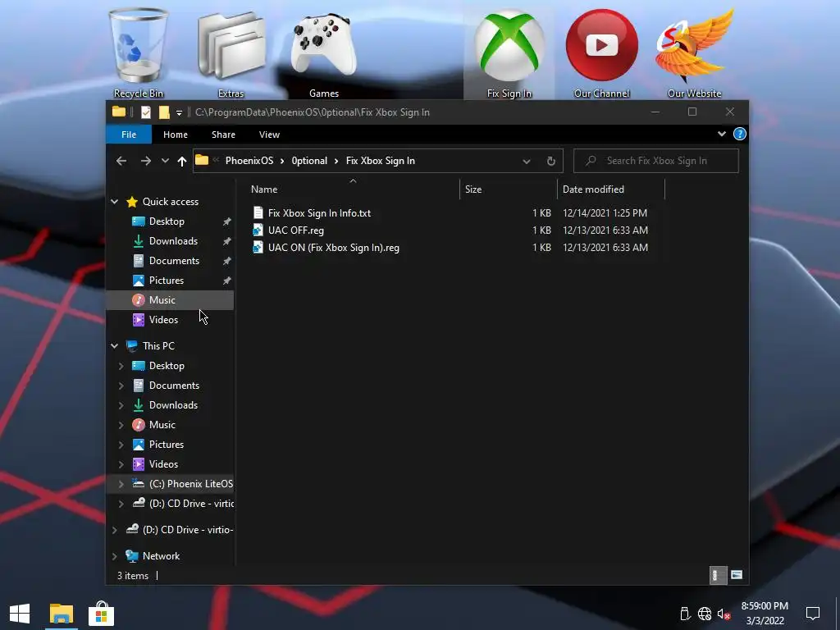
Task: Go back using the back arrow
Action: pos(121,161)
